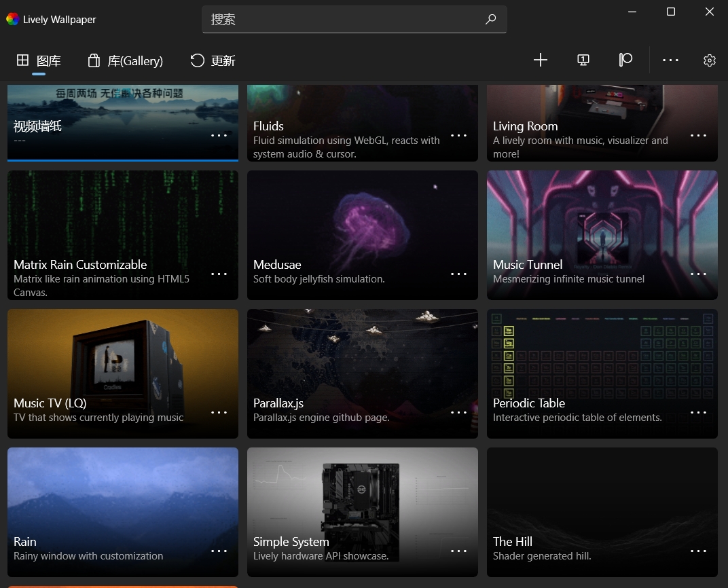
Task: Click the Add wallpaper plus icon
Action: 541,60
